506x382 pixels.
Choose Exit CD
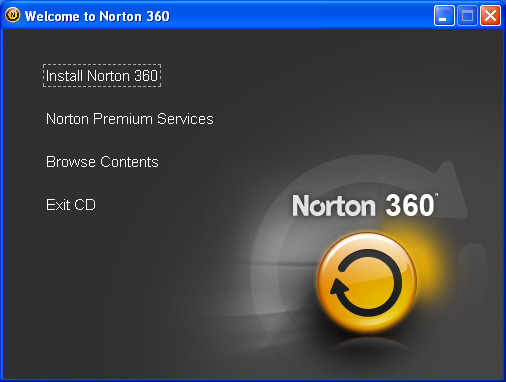(x=71, y=205)
